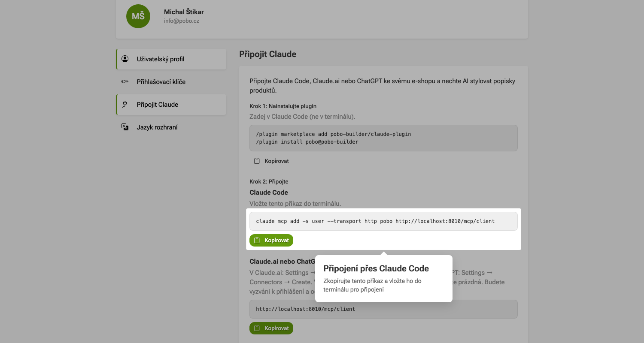Open the Uživatelský profil sidebar item
644x343 pixels.
(x=171, y=59)
